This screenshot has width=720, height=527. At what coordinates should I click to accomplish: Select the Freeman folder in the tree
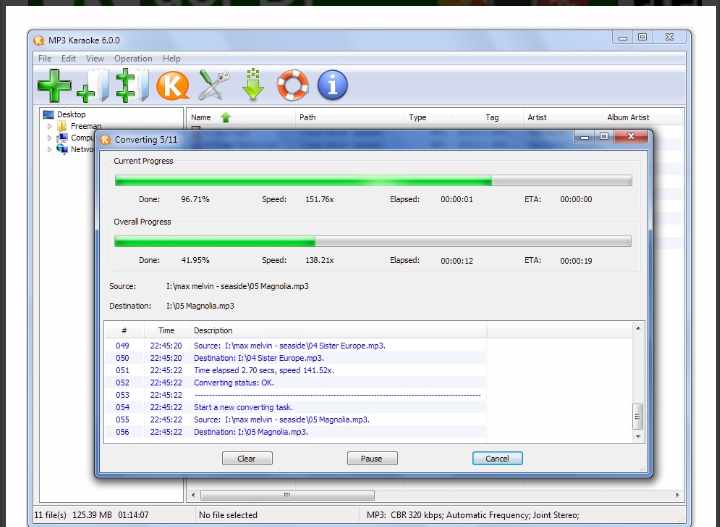point(86,126)
